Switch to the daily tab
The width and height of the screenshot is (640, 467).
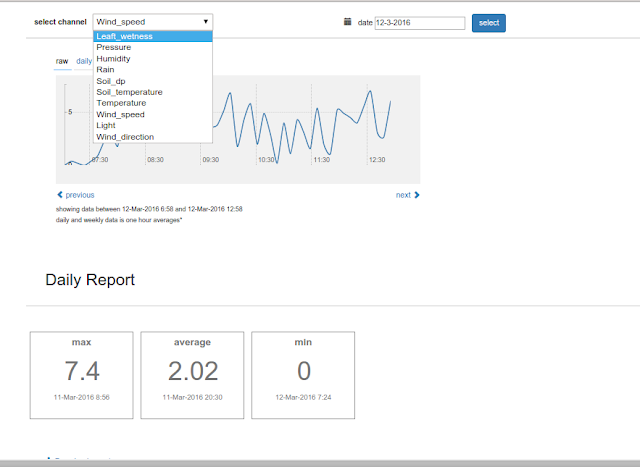[x=84, y=61]
